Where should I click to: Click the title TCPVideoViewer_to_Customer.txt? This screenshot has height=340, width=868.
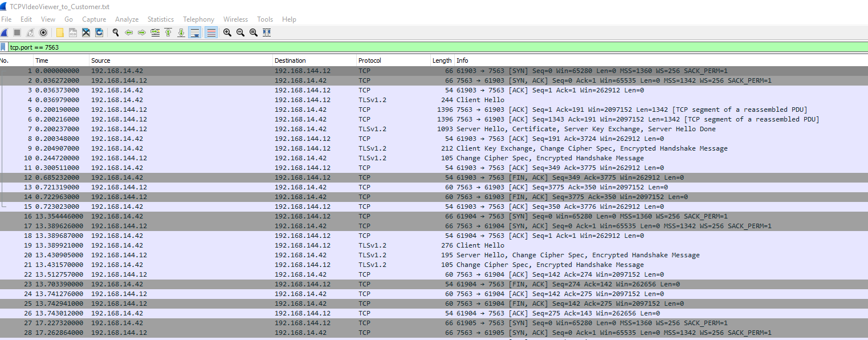(x=60, y=6)
